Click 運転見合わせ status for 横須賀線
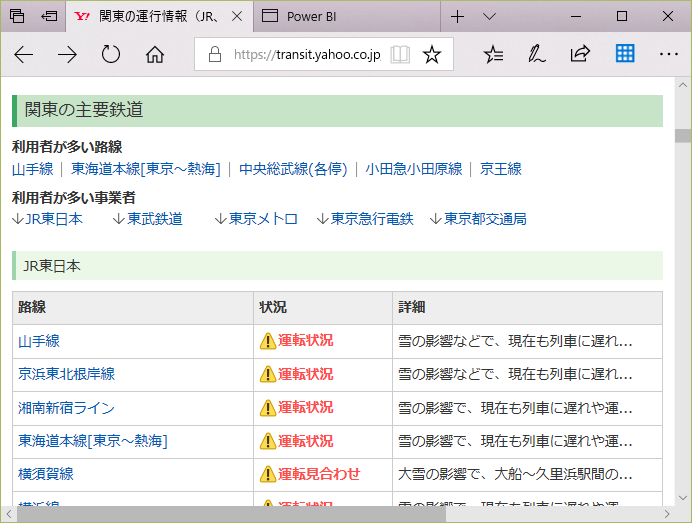This screenshot has width=692, height=523. point(319,474)
